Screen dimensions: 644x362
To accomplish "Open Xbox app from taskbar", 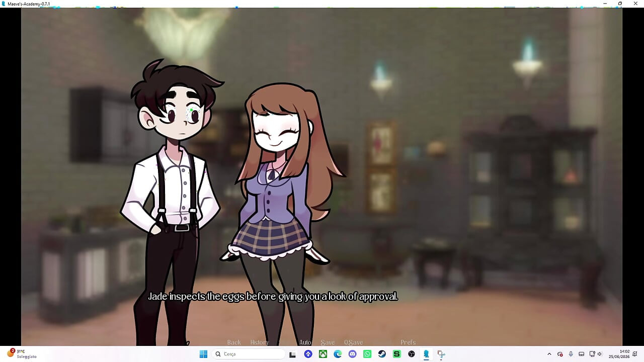I will (x=323, y=354).
